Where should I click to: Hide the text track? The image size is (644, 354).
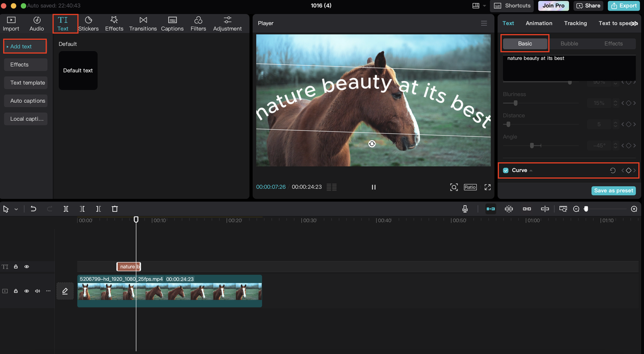(x=27, y=267)
